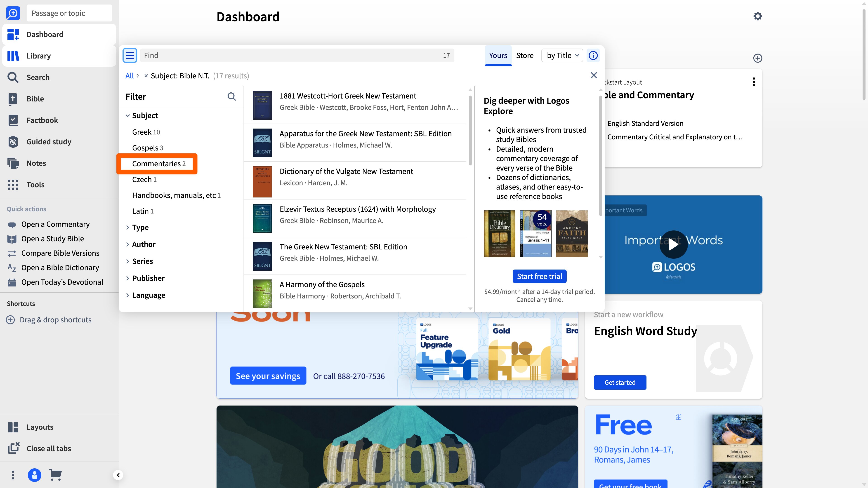Click the library Find search field

pos(297,56)
